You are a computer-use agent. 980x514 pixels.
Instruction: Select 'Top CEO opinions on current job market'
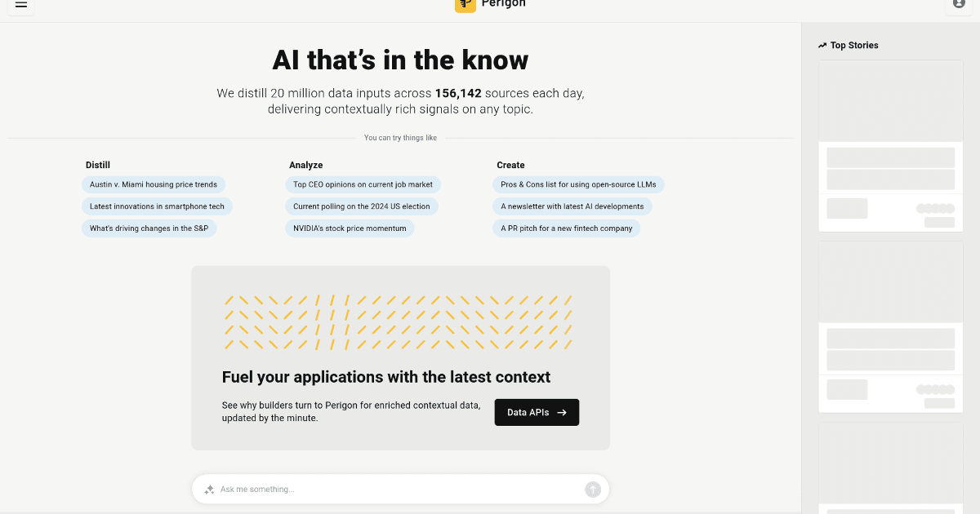tap(363, 185)
